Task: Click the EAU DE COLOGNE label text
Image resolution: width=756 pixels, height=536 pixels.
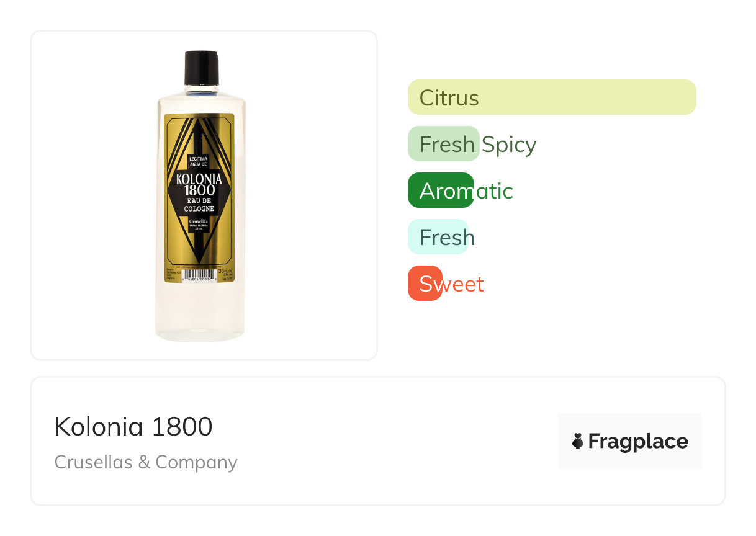Action: pyautogui.click(x=199, y=205)
